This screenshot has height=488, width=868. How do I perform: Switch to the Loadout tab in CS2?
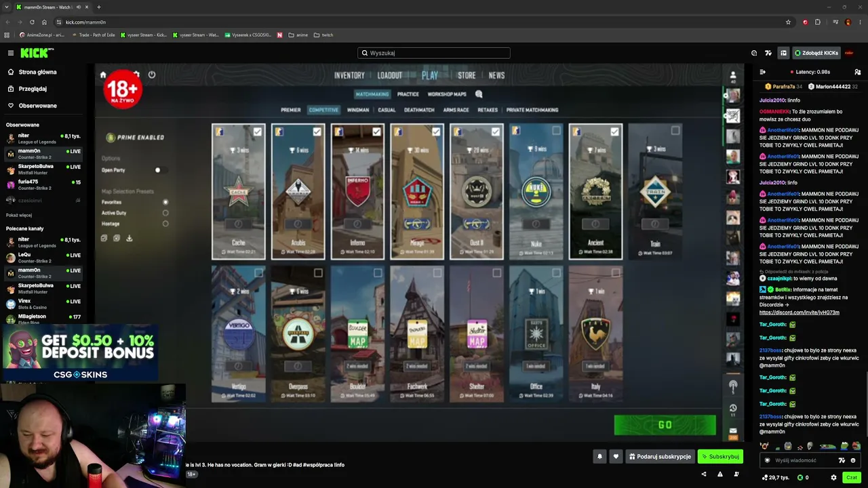(390, 75)
